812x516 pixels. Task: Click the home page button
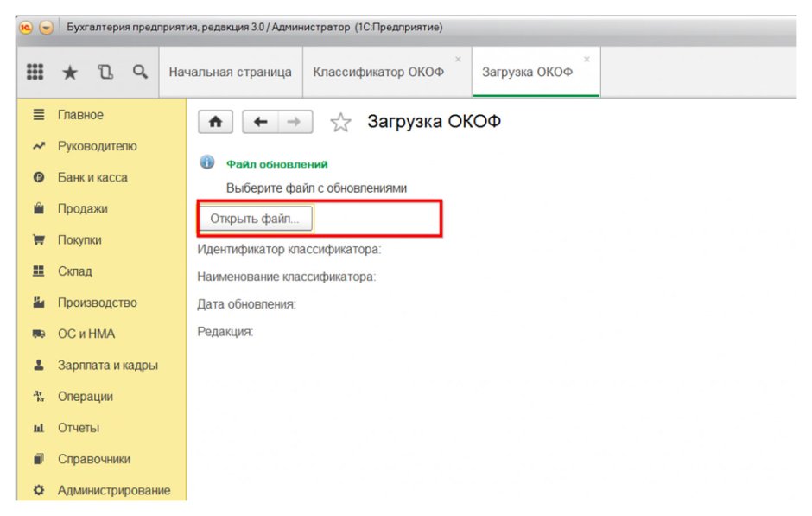pos(215,122)
